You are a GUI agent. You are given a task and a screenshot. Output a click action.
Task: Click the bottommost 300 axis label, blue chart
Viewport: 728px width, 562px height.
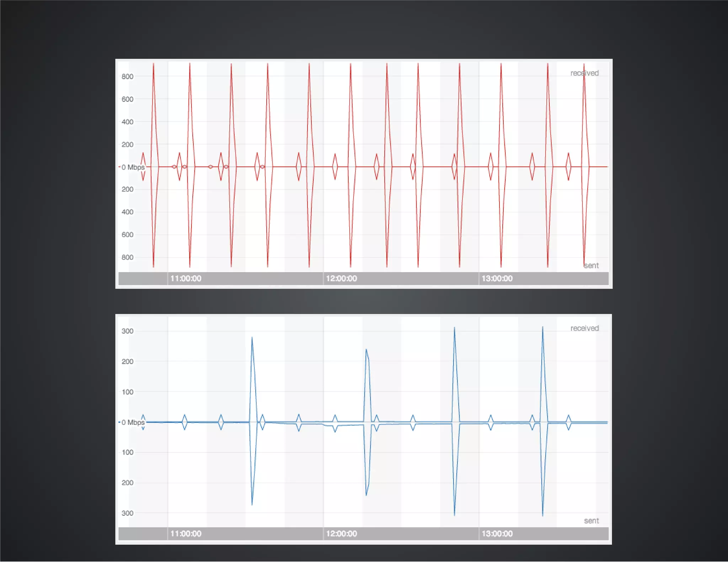click(x=127, y=513)
